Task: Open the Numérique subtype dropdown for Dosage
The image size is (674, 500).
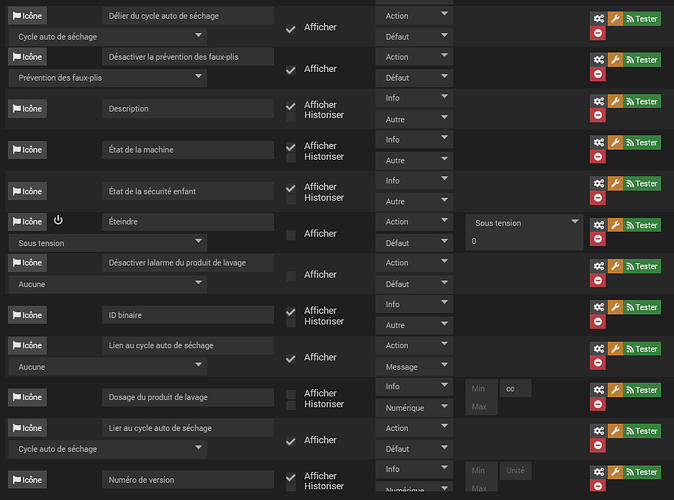Action: 415,408
